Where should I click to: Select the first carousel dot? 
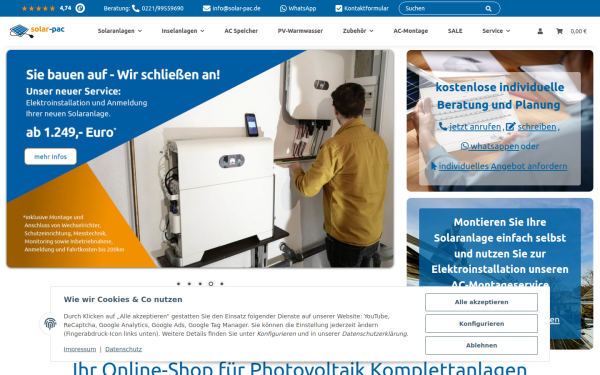pos(178,284)
